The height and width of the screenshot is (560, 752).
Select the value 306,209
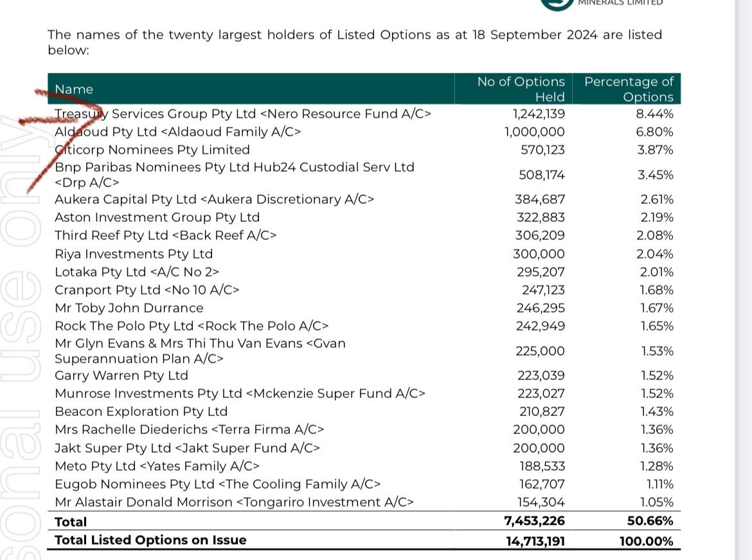click(540, 235)
